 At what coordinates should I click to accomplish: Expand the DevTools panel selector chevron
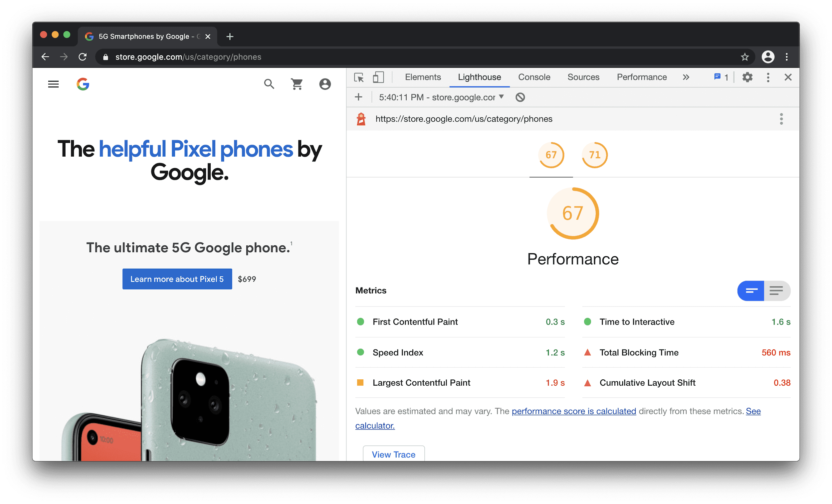(685, 77)
